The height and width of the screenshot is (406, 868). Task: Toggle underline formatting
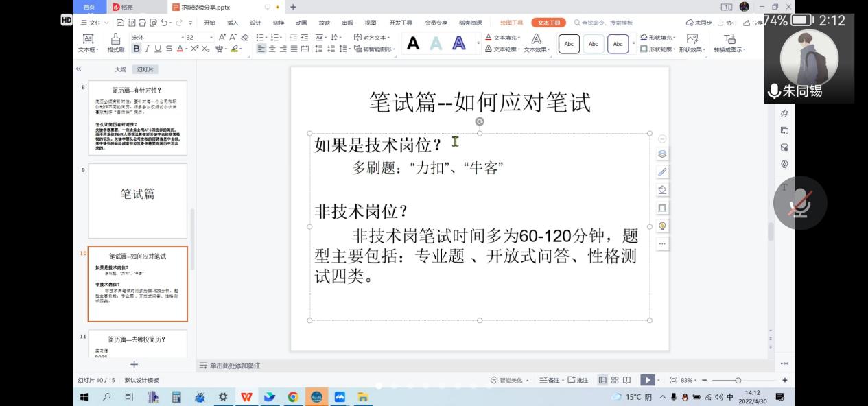[158, 49]
